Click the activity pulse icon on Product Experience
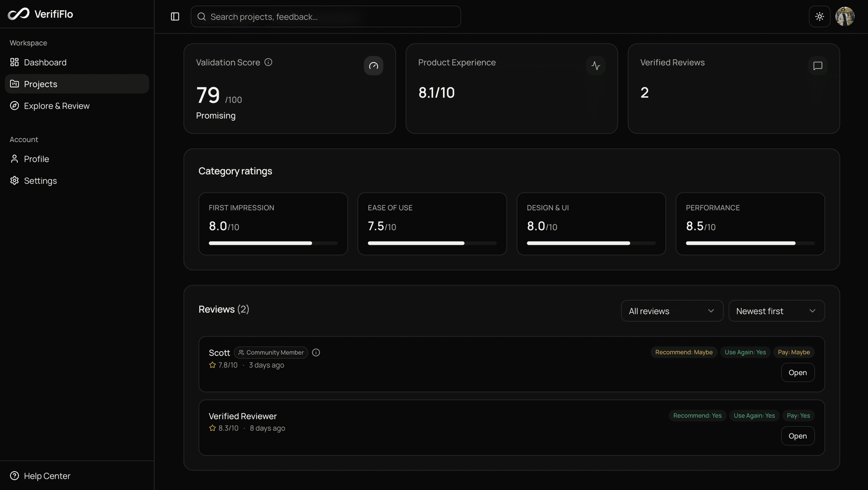The width and height of the screenshot is (868, 490). click(596, 66)
